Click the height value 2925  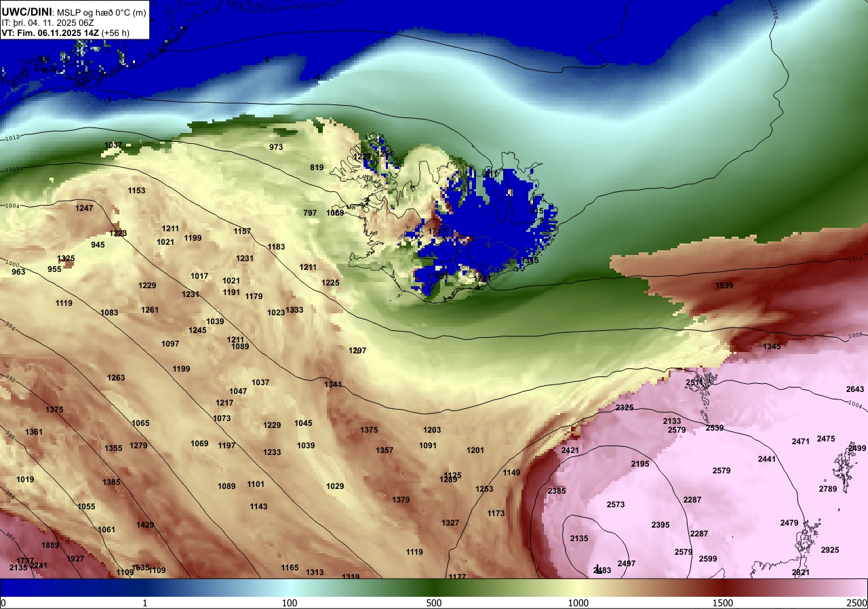(830, 550)
